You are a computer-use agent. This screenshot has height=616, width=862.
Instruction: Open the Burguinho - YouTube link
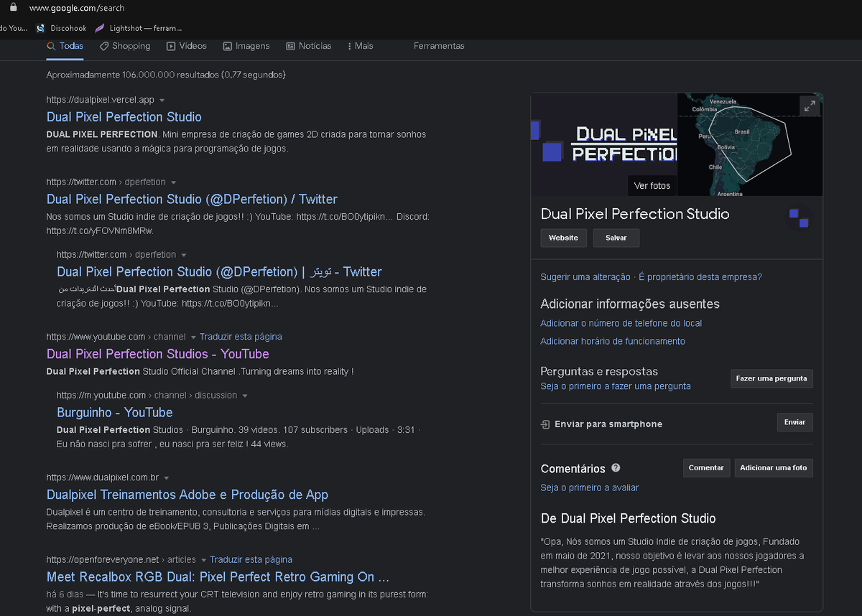point(115,412)
